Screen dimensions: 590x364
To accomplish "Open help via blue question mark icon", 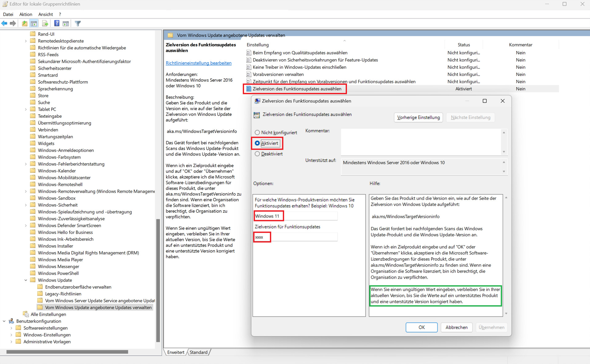I will [57, 23].
